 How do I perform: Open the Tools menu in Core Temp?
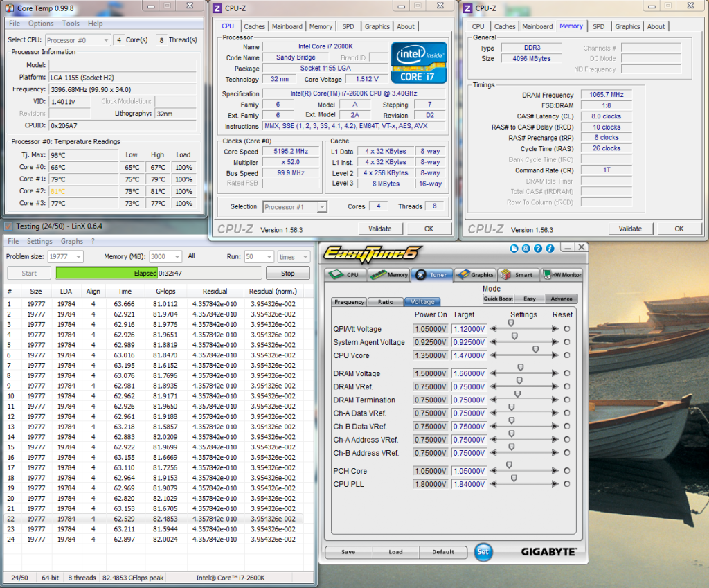(71, 24)
